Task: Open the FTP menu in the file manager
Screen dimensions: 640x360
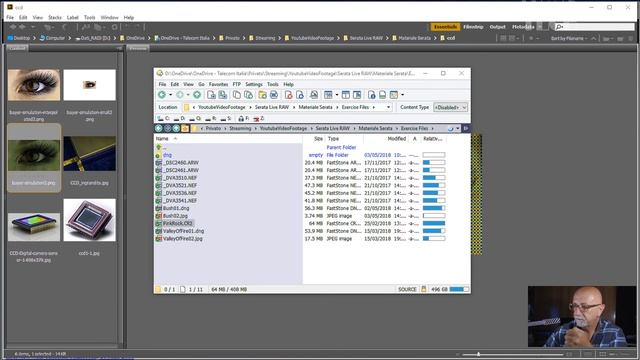Action: pos(236,84)
